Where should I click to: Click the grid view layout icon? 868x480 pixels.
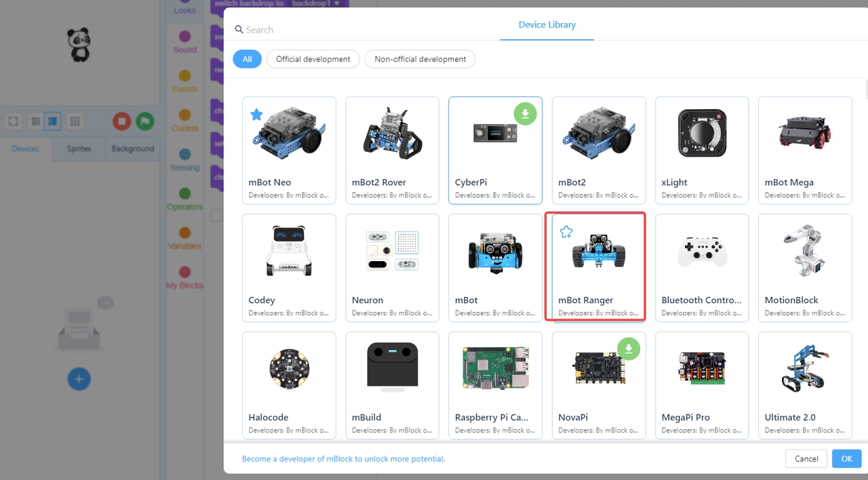75,121
